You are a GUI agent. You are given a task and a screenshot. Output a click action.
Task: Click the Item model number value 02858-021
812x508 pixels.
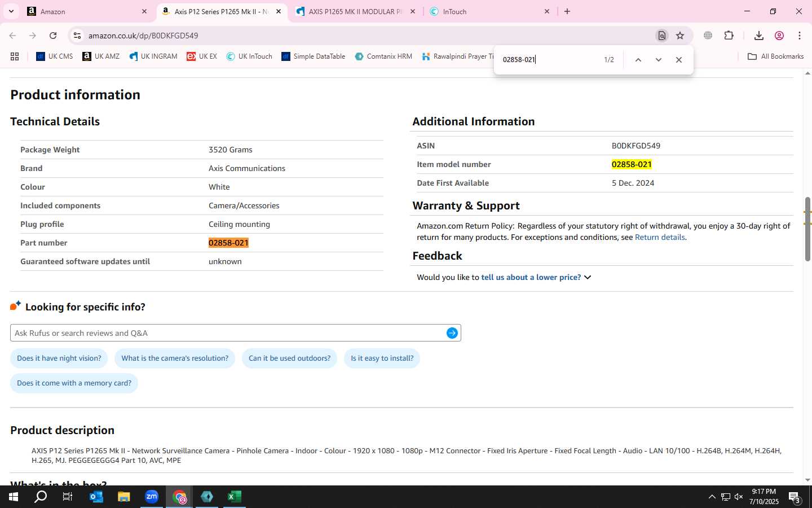click(x=632, y=164)
